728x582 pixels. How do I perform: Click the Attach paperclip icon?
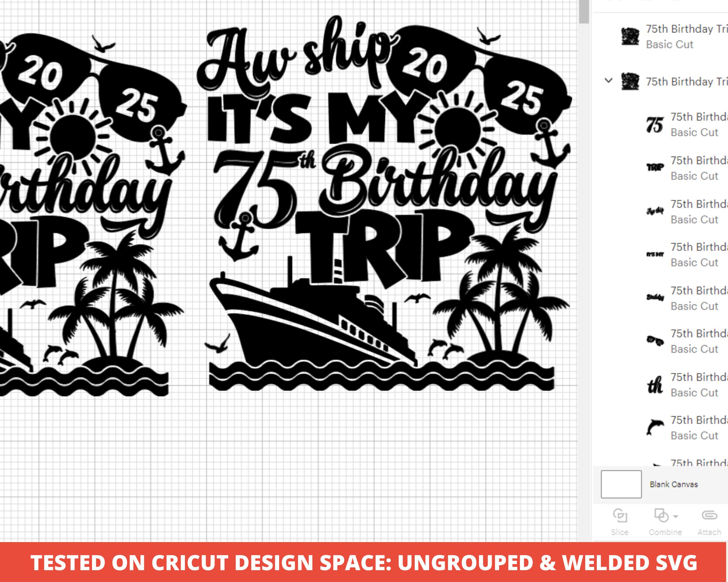coord(709,515)
